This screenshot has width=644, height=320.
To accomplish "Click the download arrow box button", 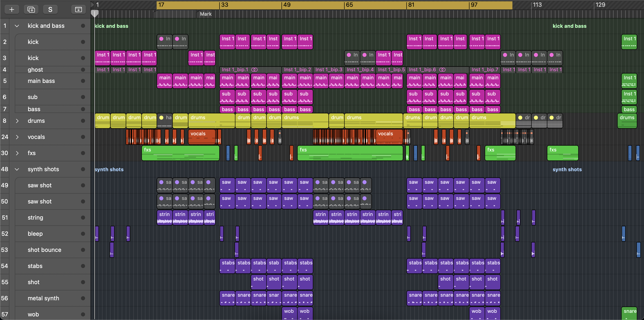I will click(x=78, y=9).
